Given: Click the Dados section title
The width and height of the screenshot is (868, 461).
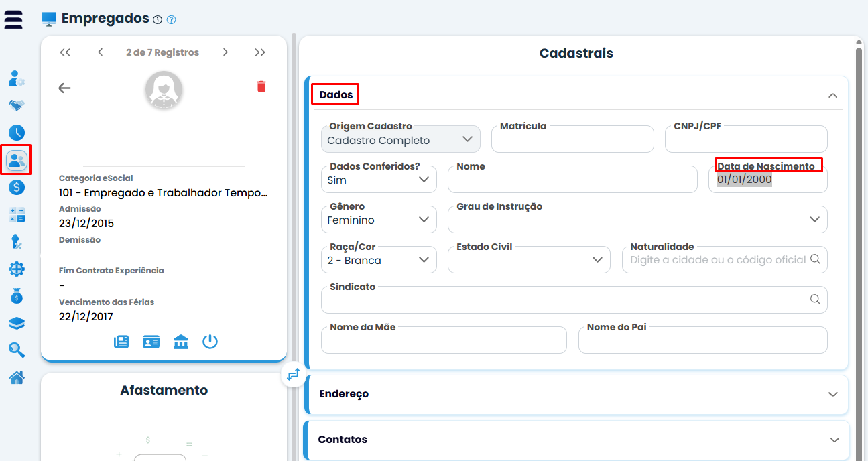Looking at the screenshot, I should click(336, 95).
